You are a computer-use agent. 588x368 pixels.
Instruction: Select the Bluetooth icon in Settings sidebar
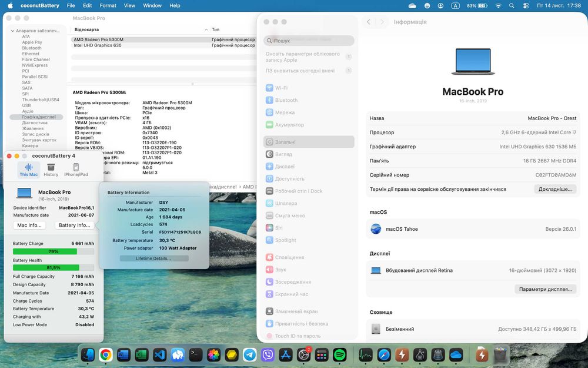269,100
